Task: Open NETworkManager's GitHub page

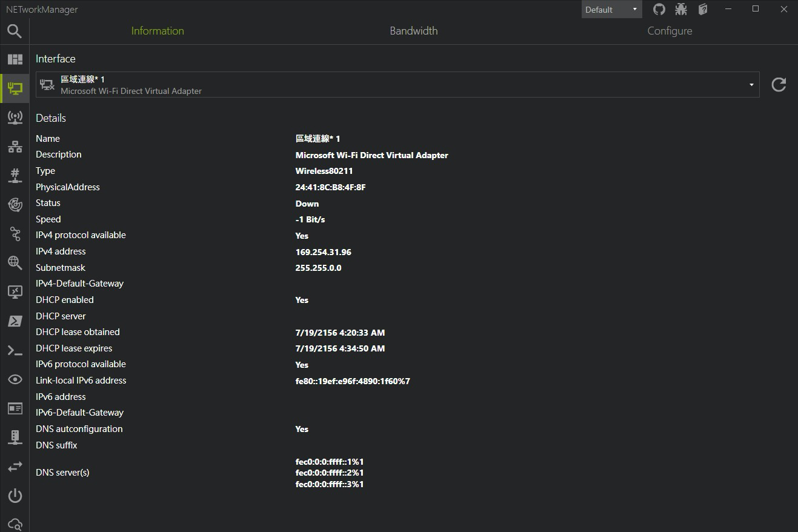Action: tap(659, 9)
